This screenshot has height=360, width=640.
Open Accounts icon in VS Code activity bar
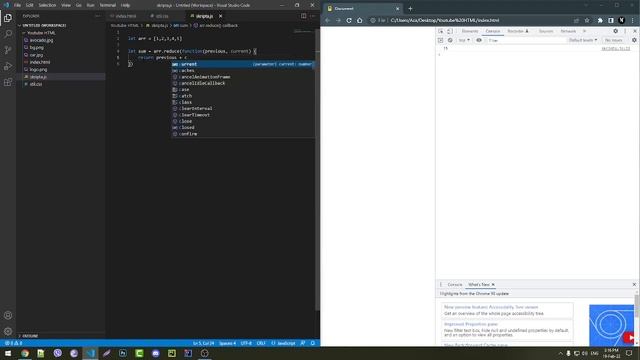8,315
